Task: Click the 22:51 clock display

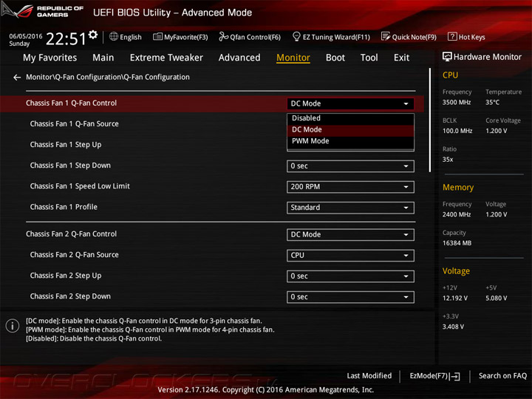Action: click(66, 38)
